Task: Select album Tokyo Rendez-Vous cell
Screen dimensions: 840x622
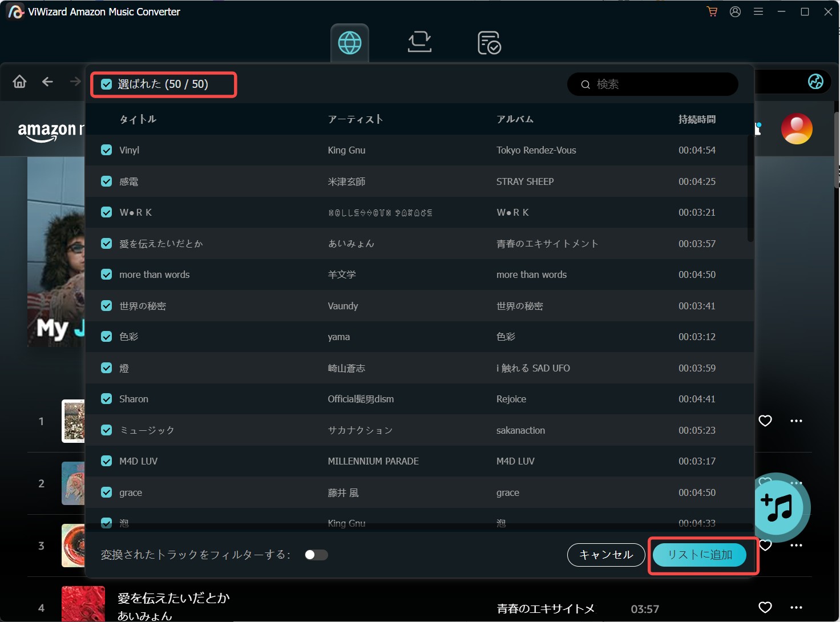Action: click(x=536, y=150)
